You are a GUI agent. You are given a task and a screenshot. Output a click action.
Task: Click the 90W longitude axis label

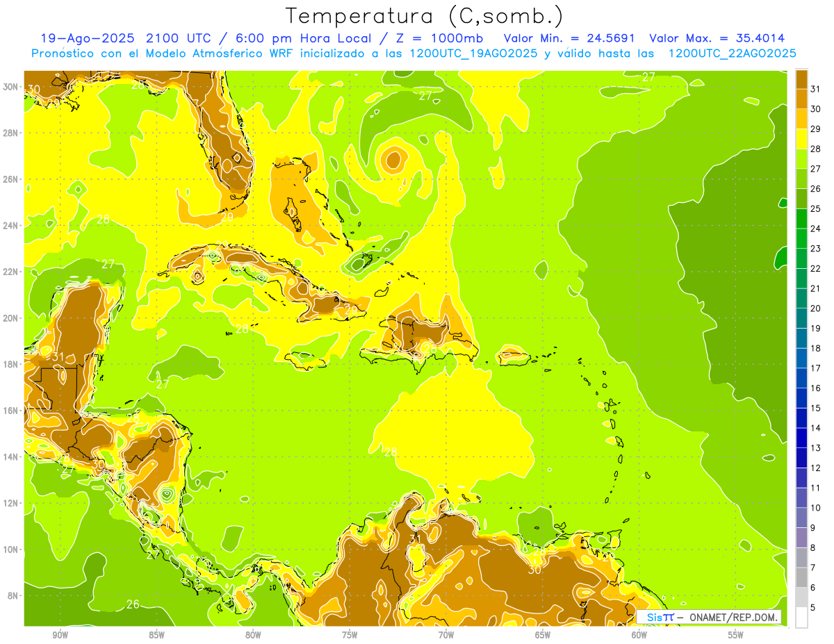(60, 635)
